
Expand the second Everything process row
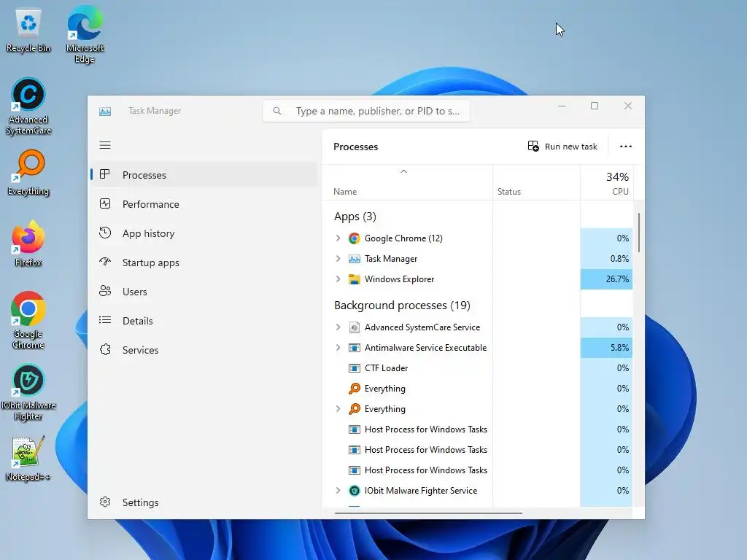338,409
